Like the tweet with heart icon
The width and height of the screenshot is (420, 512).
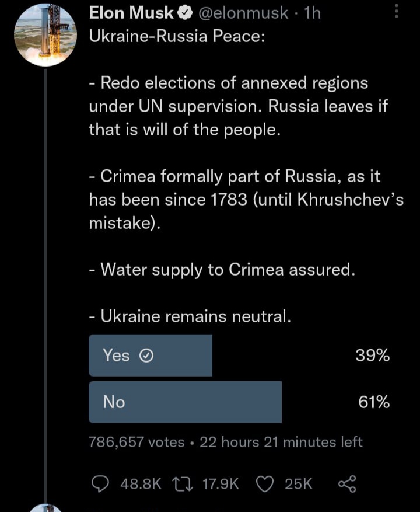tap(265, 484)
